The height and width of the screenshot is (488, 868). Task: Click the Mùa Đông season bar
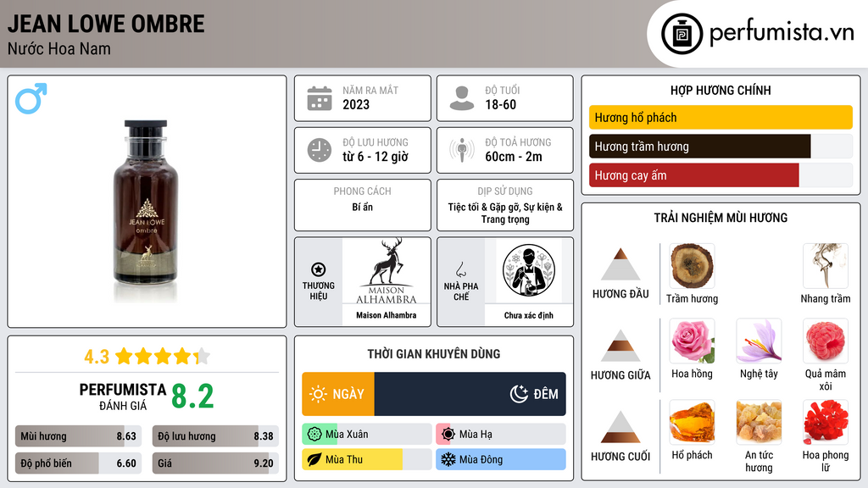click(x=500, y=459)
